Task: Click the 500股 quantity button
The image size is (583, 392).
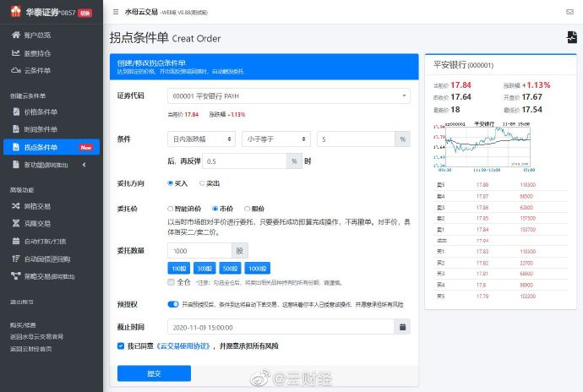Action: [233, 268]
